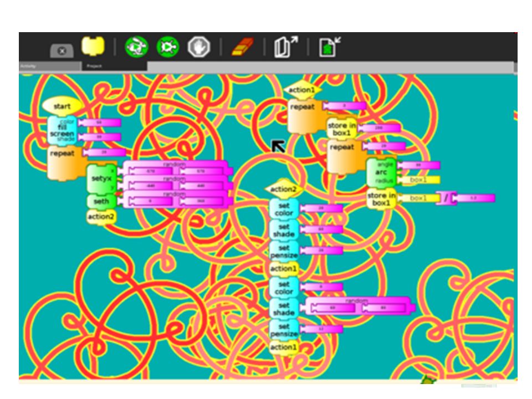The width and height of the screenshot is (532, 399).
Task: Click the second number inside seth's random block
Action: coord(201,201)
